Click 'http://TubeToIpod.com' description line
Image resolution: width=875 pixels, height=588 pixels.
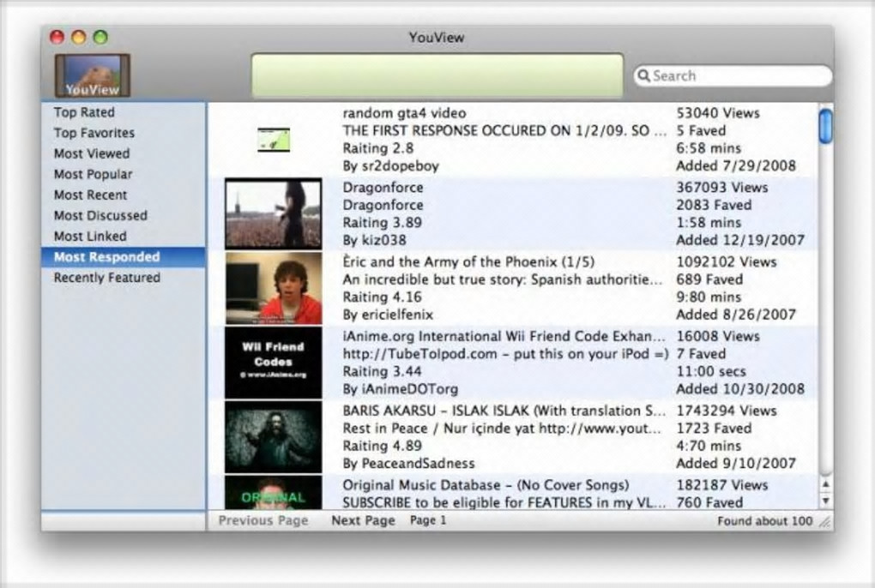[505, 355]
